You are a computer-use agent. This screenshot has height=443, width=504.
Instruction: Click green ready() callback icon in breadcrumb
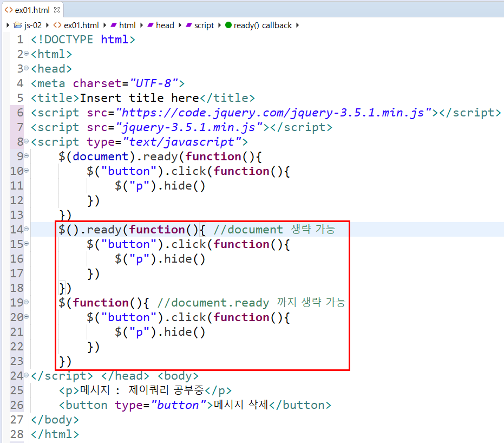[228, 25]
